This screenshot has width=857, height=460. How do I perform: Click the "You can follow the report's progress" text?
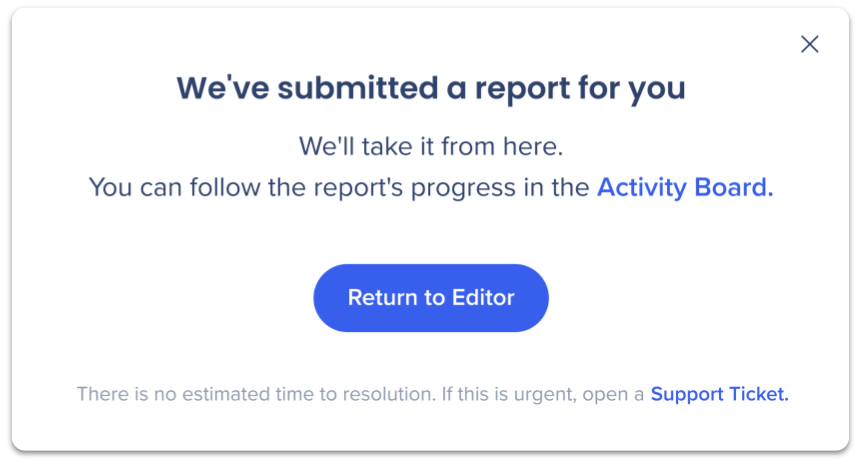click(338, 187)
